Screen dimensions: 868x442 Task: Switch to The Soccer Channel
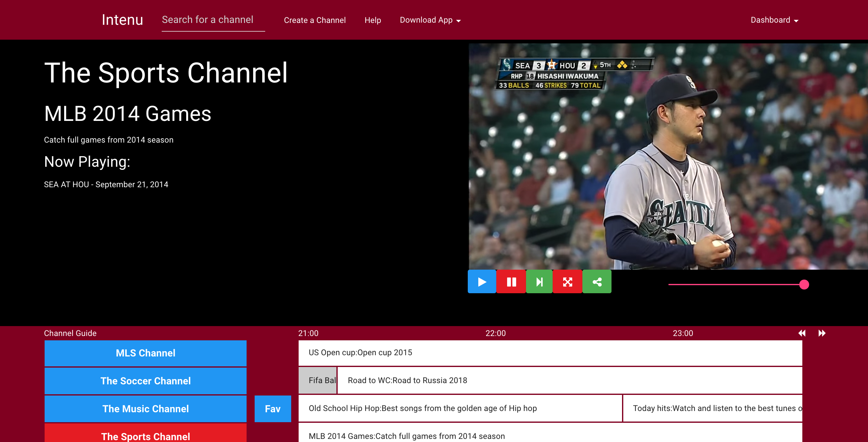coord(146,381)
